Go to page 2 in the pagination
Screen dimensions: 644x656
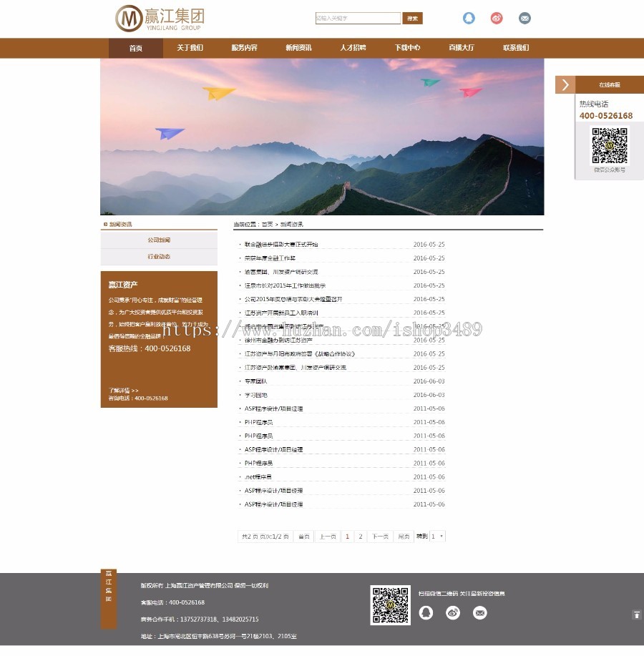coord(361,537)
